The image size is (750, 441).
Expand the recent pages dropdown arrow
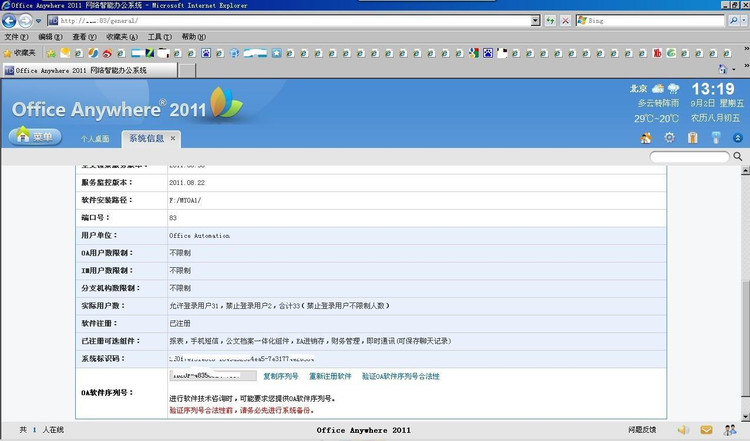(x=38, y=21)
